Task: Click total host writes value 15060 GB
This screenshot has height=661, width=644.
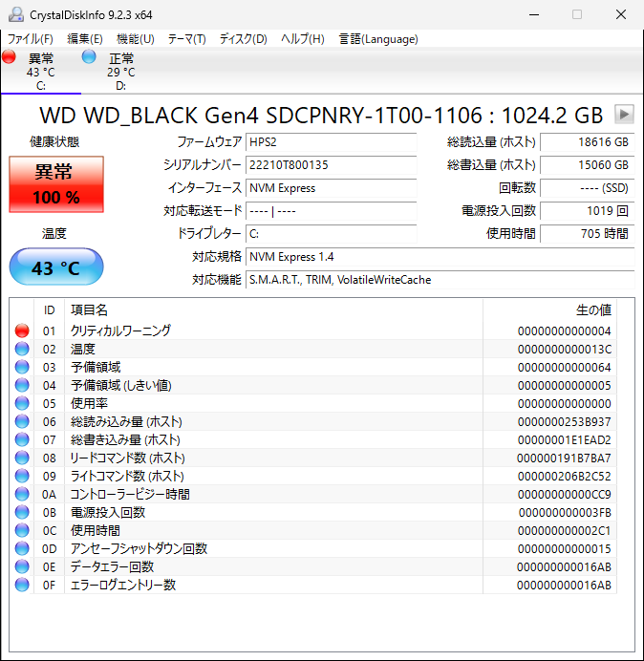Action: tap(587, 165)
